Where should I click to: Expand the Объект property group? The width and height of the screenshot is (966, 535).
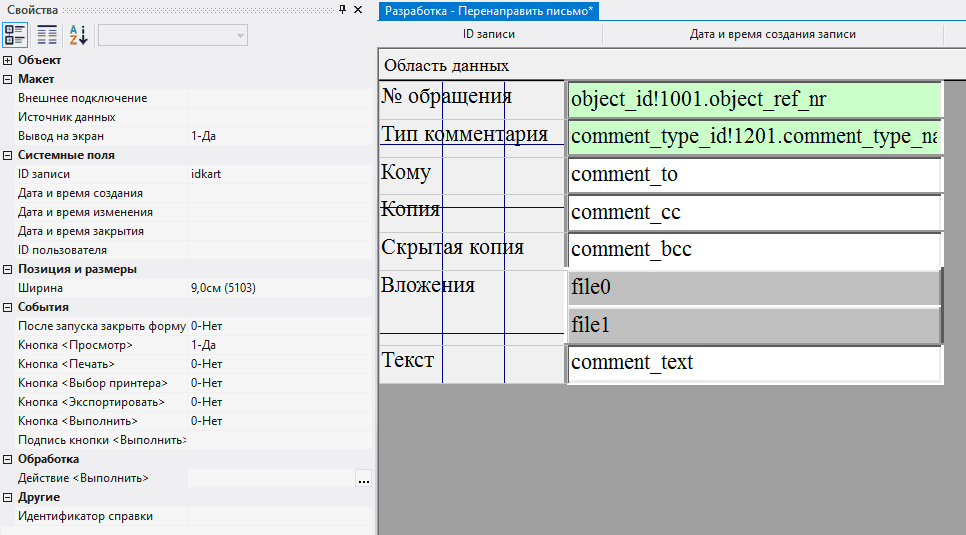[8, 60]
